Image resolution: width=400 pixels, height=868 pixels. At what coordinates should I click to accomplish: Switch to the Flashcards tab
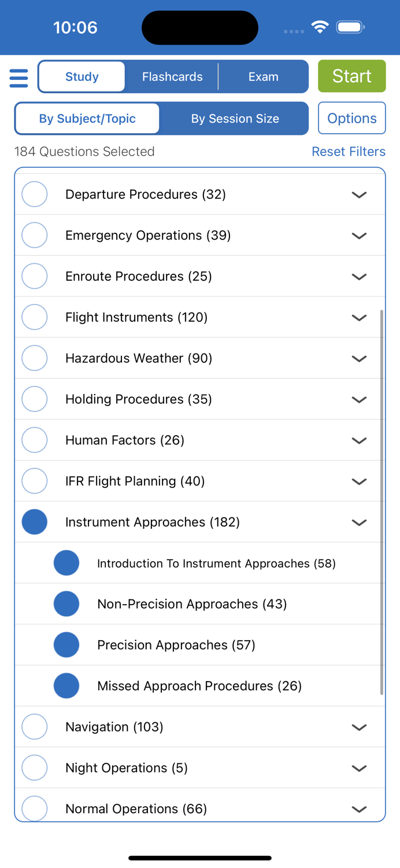(x=172, y=76)
